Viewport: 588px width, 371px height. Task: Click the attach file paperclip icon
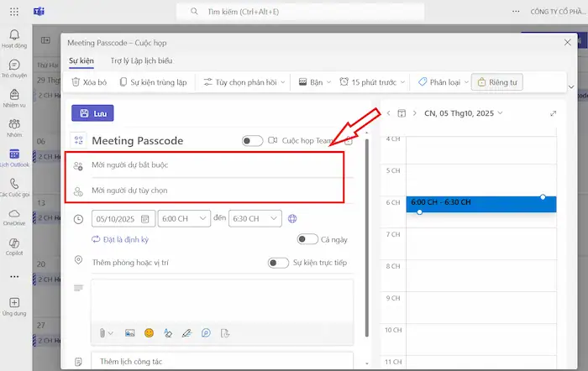pyautogui.click(x=102, y=332)
